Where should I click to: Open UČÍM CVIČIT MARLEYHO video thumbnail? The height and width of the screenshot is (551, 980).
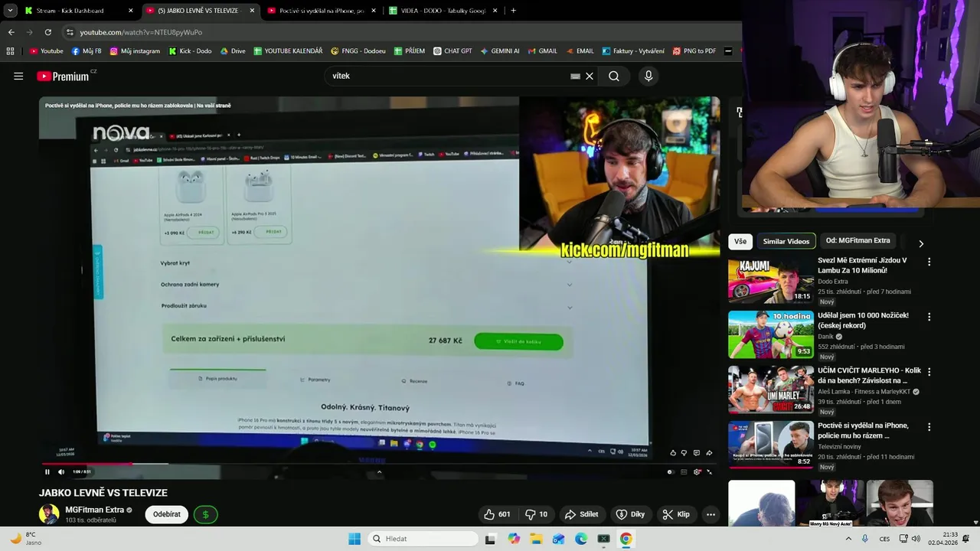click(x=771, y=390)
